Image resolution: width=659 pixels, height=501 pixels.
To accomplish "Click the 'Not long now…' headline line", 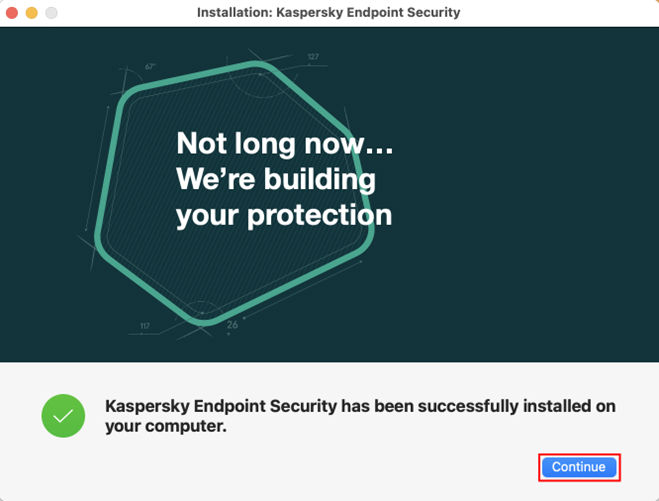I will (x=285, y=144).
